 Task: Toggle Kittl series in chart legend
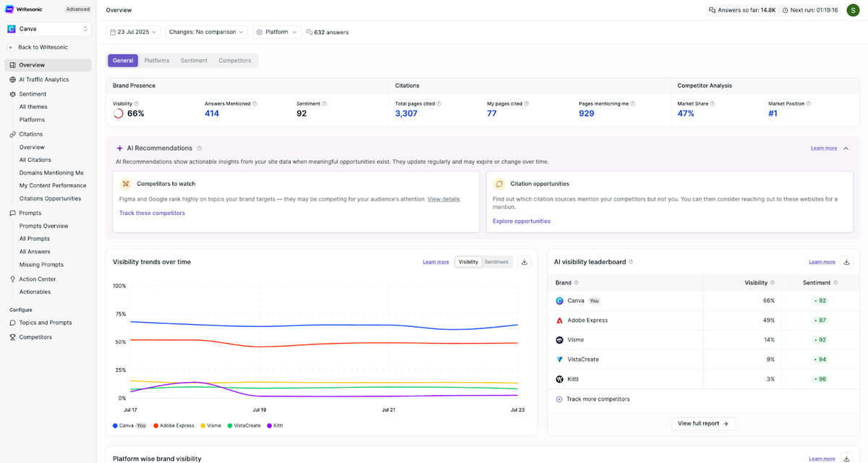coord(275,425)
